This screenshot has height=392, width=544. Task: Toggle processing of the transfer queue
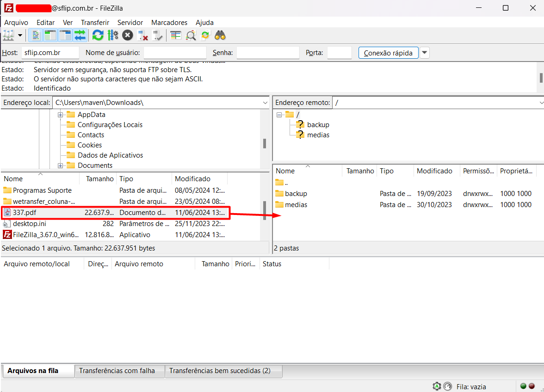coord(113,35)
